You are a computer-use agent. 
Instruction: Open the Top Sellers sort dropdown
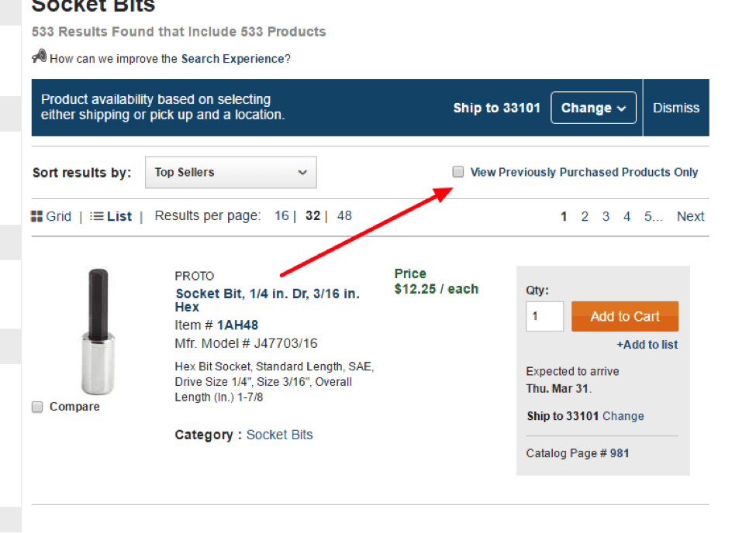(x=231, y=173)
